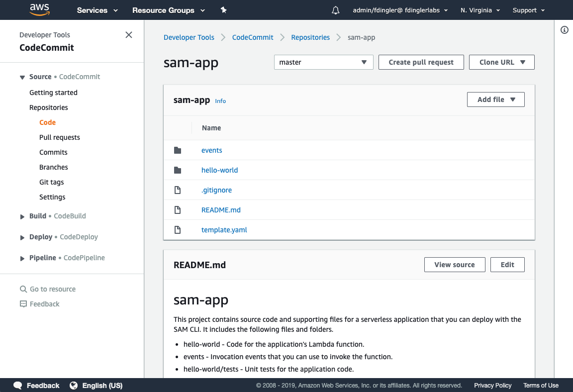Open the .gitignore file link
This screenshot has height=392, width=573.
217,190
